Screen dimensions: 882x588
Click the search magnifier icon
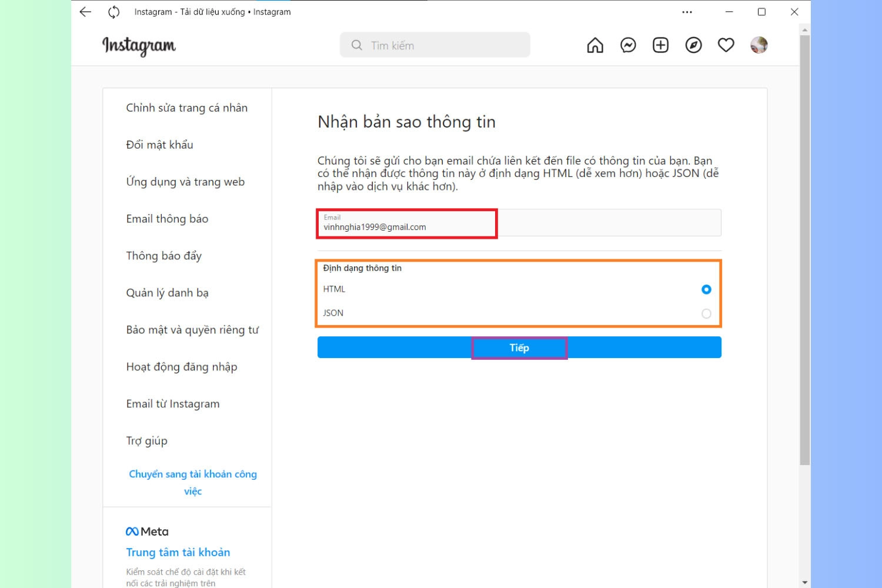pos(356,45)
